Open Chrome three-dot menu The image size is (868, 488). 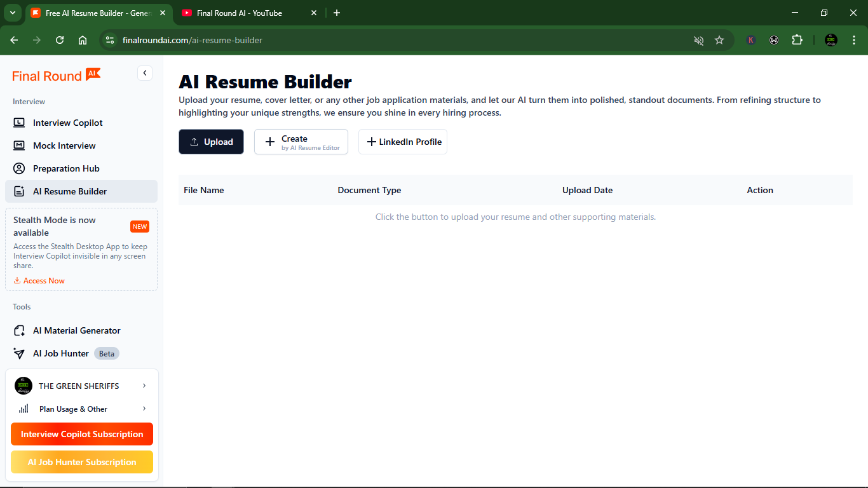click(854, 40)
